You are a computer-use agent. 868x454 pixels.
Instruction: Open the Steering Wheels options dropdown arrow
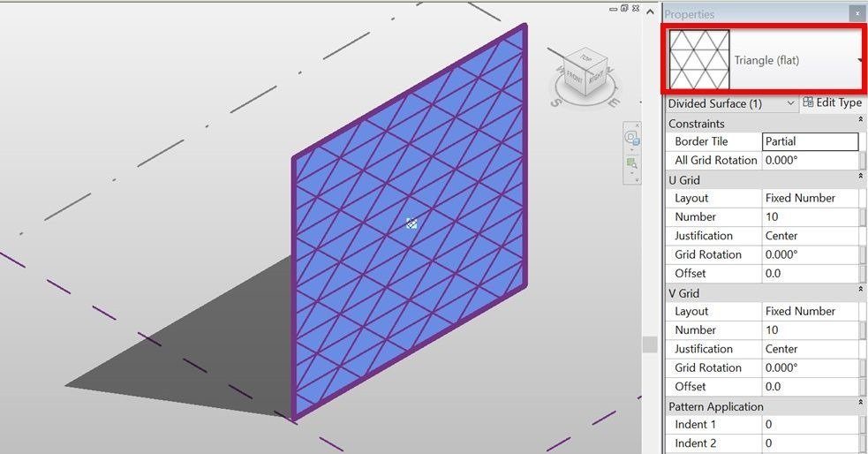coord(631,150)
